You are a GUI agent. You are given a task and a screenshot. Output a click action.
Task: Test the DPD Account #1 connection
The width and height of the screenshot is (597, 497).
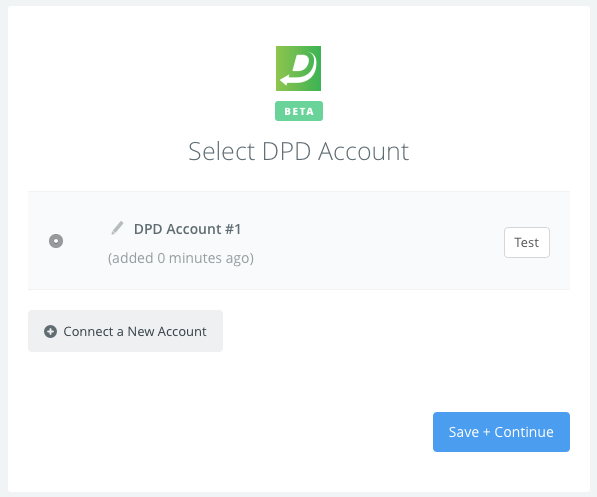point(527,243)
